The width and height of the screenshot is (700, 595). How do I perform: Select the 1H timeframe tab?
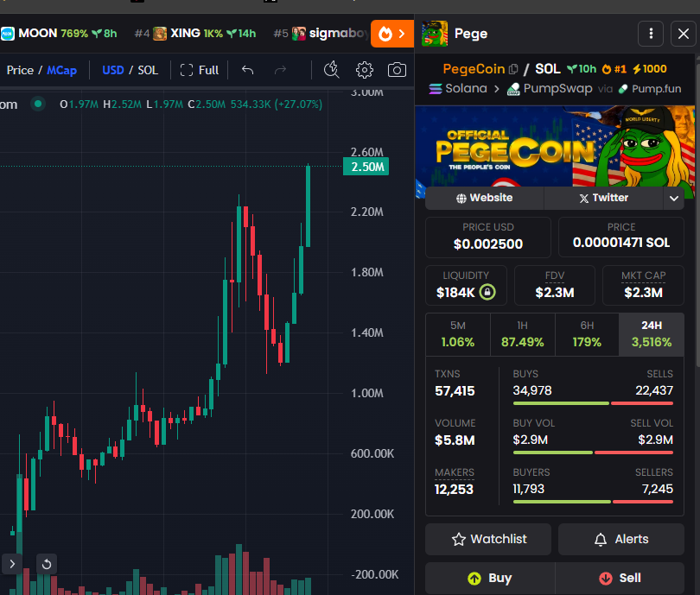click(522, 334)
